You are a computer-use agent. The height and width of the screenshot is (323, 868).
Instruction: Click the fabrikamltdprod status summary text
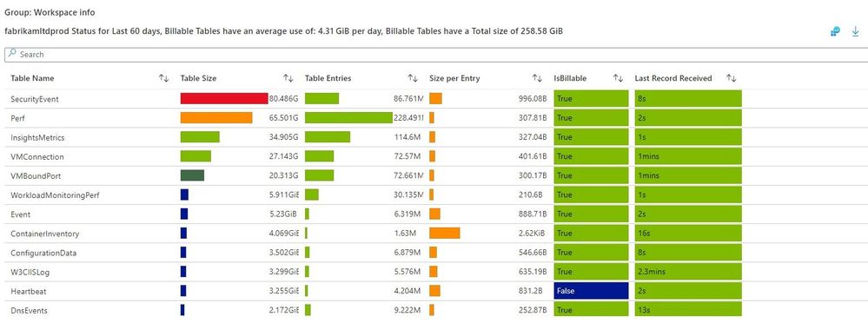click(283, 31)
